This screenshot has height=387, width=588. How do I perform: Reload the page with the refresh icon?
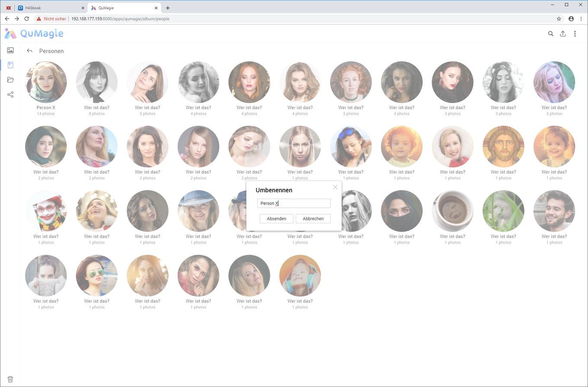coord(26,19)
